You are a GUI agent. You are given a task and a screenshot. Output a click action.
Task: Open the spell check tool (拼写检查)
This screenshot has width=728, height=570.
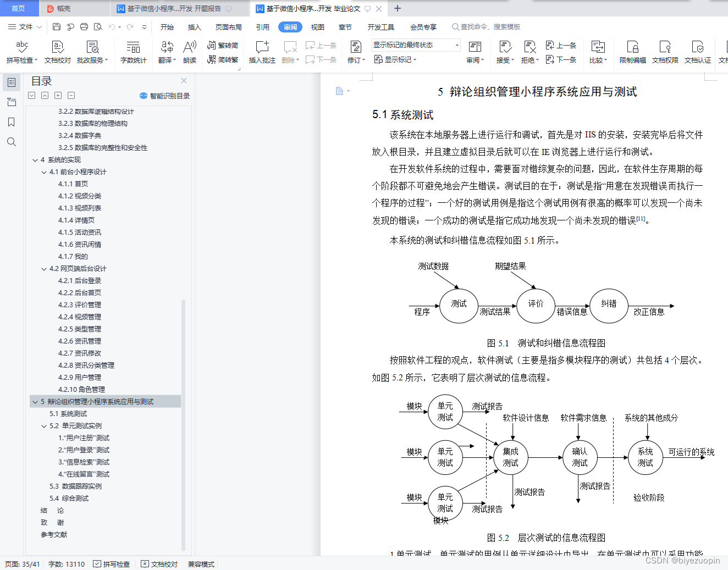point(22,52)
